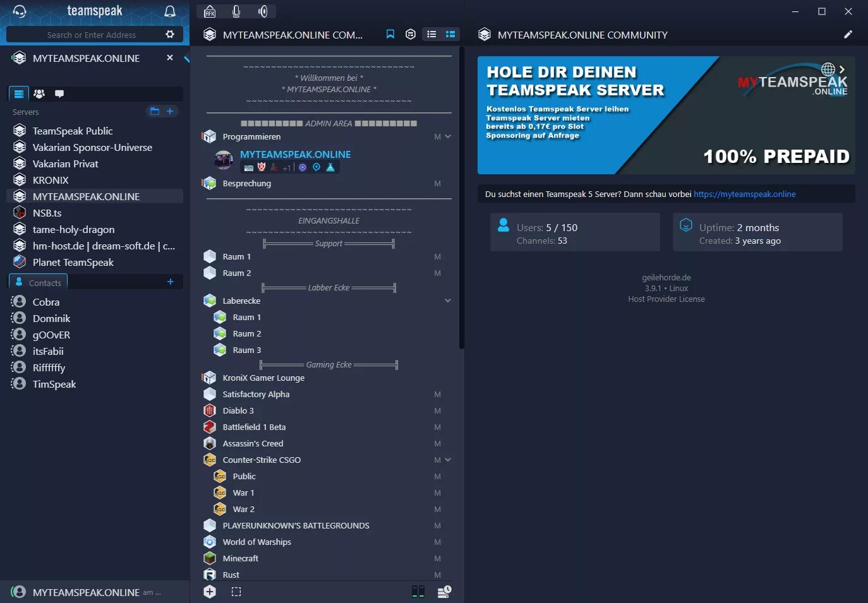Mute the microphone
The width and height of the screenshot is (868, 603).
[236, 11]
